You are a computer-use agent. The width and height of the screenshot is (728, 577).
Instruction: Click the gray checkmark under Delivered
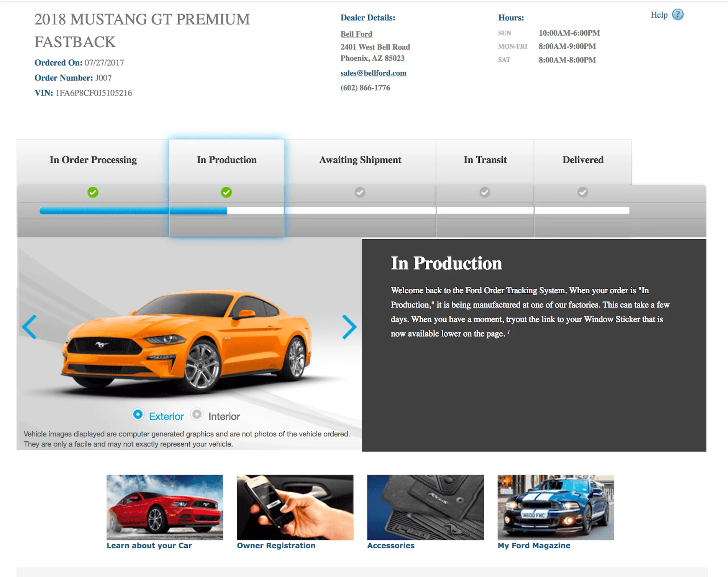pyautogui.click(x=583, y=192)
